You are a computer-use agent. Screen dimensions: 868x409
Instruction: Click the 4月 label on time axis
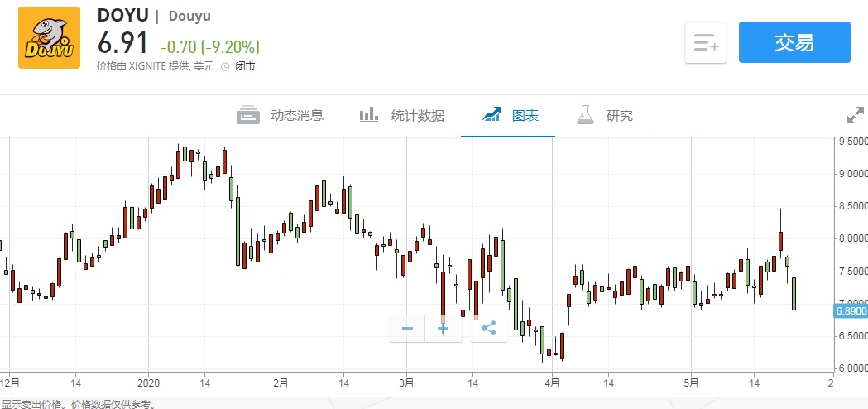click(x=552, y=383)
